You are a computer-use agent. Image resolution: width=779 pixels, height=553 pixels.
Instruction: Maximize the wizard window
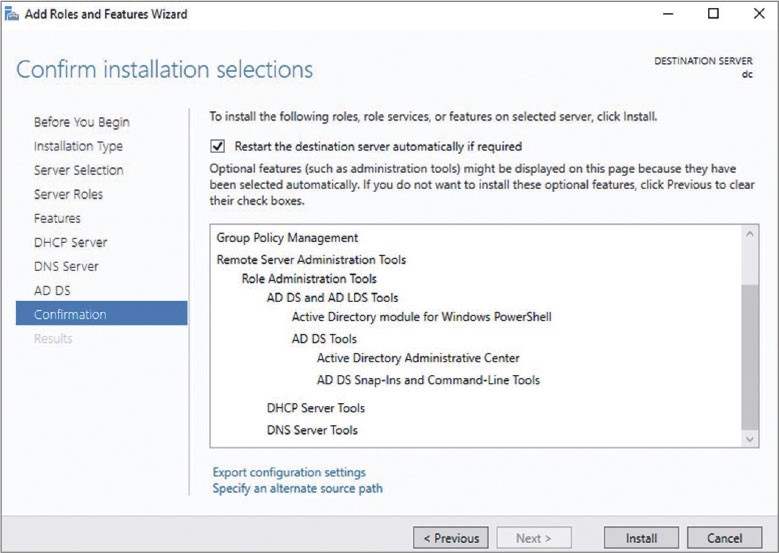[713, 14]
